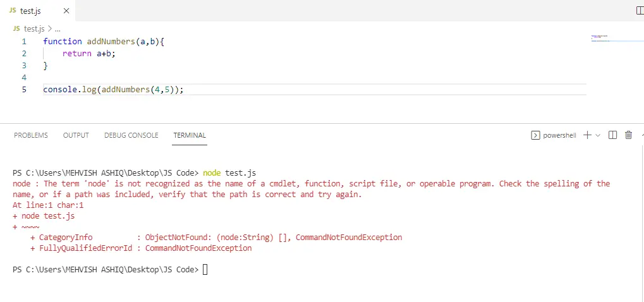The height and width of the screenshot is (302, 644).
Task: Click line number 1 in the gutter
Action: [24, 42]
